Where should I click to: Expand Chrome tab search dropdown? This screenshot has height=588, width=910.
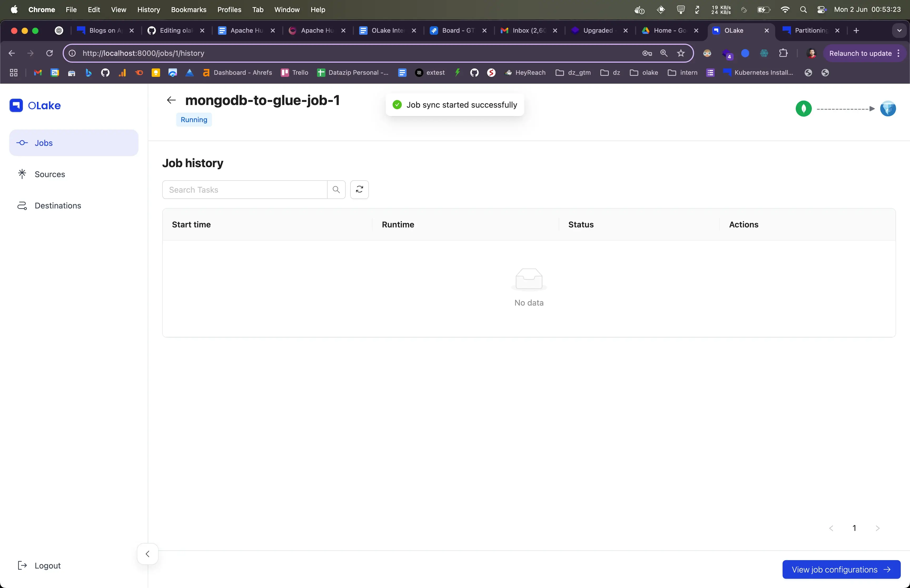point(899,31)
